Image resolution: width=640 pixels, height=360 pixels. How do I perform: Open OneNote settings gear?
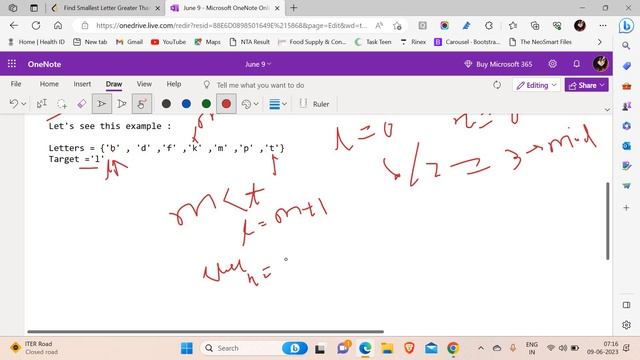[x=552, y=64]
